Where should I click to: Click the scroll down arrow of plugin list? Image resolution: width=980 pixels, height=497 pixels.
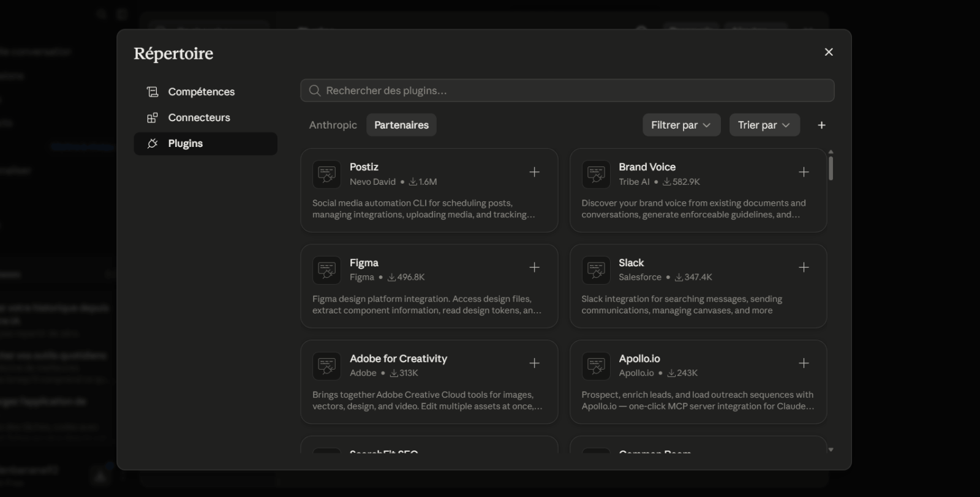[x=831, y=449]
